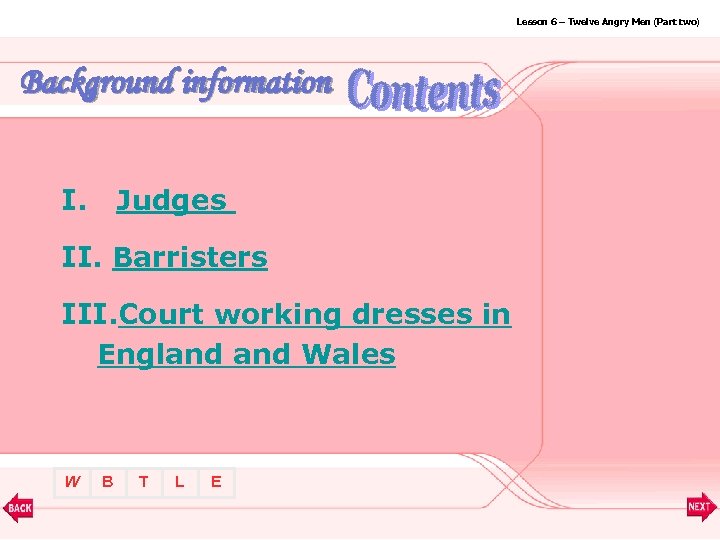
Task: Select the T navigation button
Action: tap(144, 482)
